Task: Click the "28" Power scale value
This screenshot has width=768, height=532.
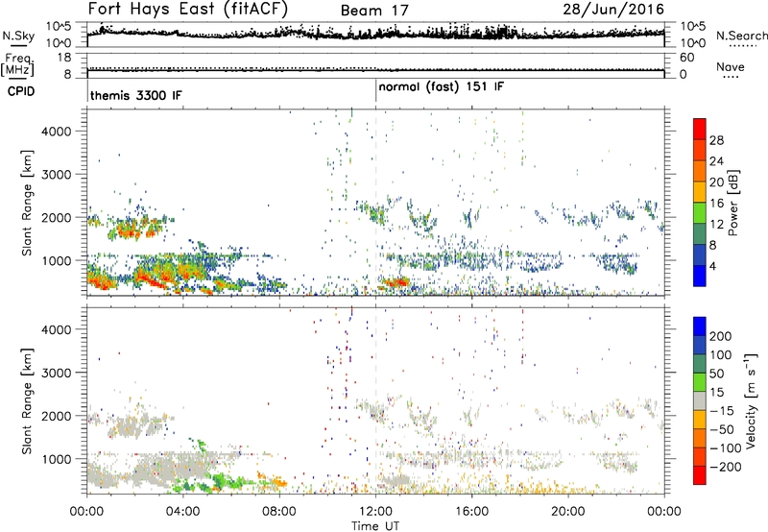Action: point(716,140)
